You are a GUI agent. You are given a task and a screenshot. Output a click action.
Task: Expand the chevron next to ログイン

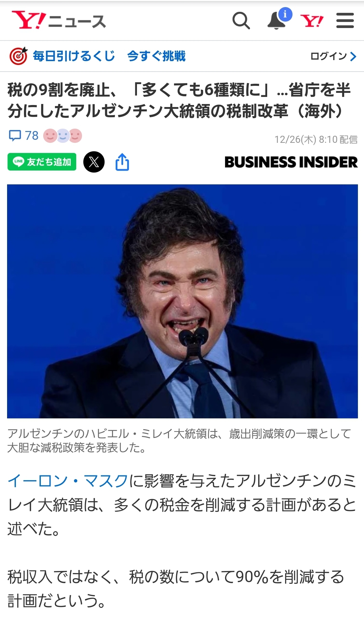(353, 56)
